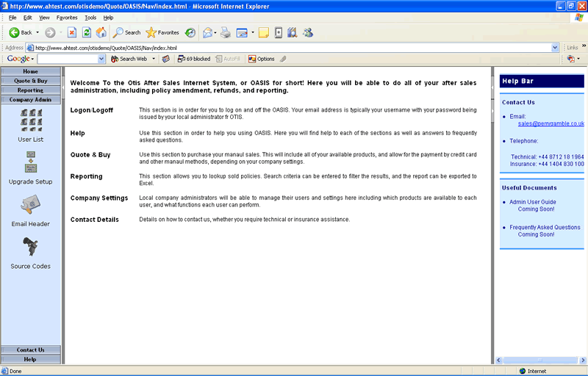The height and width of the screenshot is (376, 588).
Task: Open the Back button history dropdown arrow
Action: 37,32
